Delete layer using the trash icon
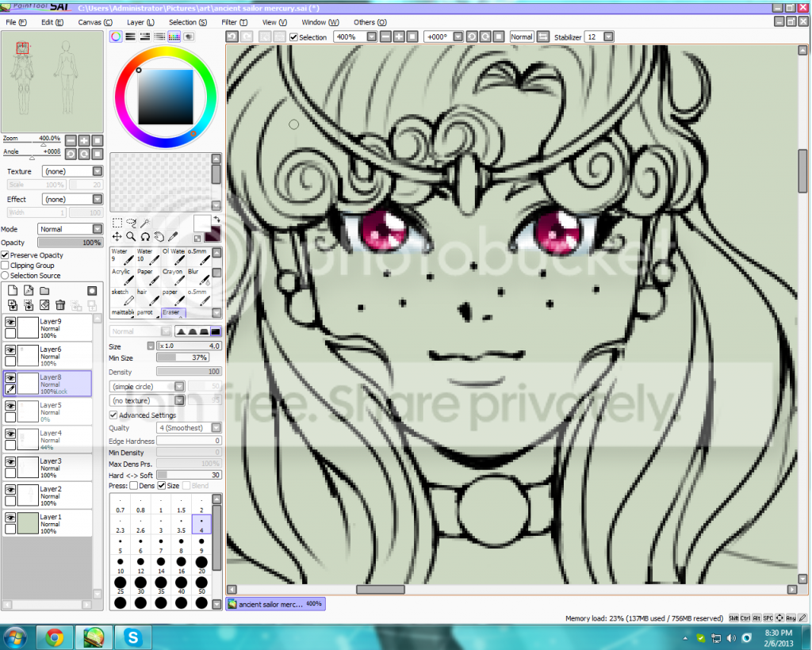 (60, 305)
